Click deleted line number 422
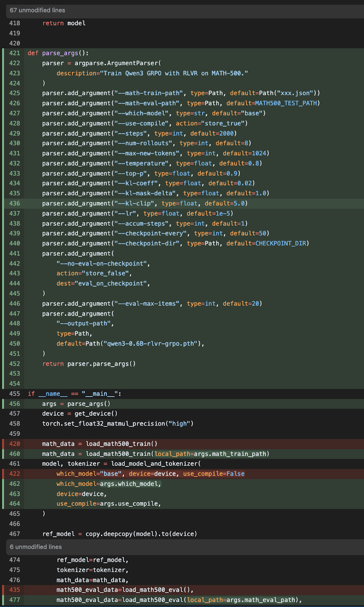364x607 pixels. pyautogui.click(x=14, y=474)
